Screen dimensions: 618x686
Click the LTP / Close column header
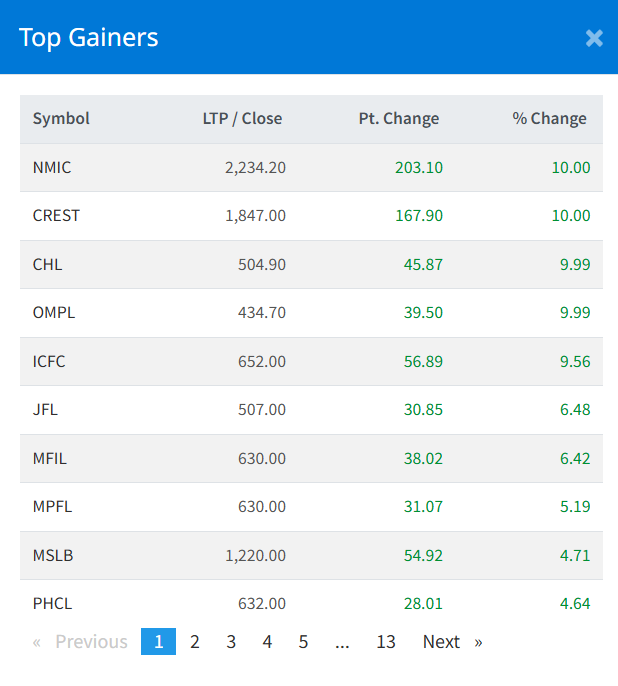coord(242,118)
